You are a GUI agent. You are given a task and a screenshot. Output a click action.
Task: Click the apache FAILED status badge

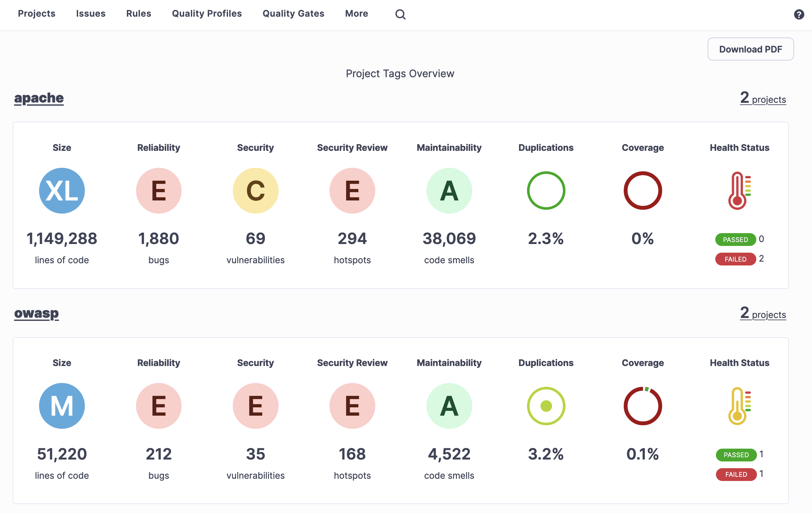tap(735, 259)
